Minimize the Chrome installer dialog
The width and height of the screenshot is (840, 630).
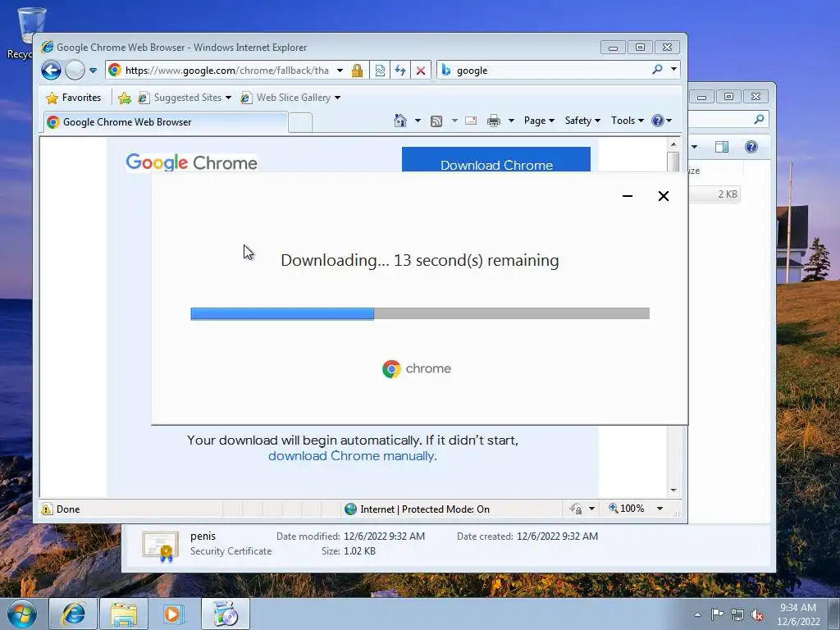pos(628,196)
